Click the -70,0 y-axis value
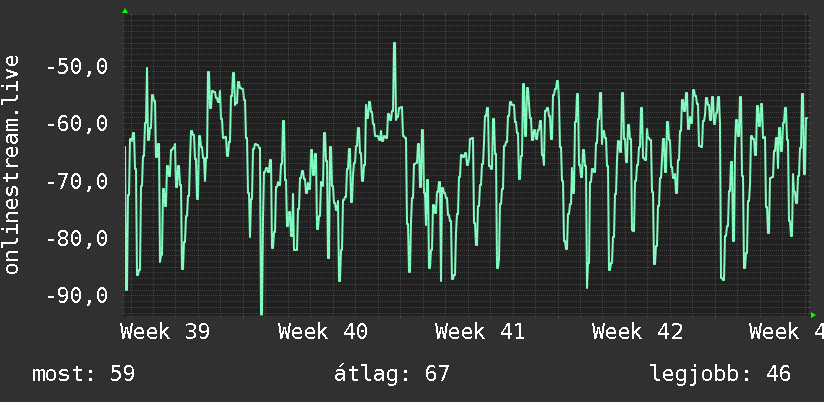 (x=77, y=182)
